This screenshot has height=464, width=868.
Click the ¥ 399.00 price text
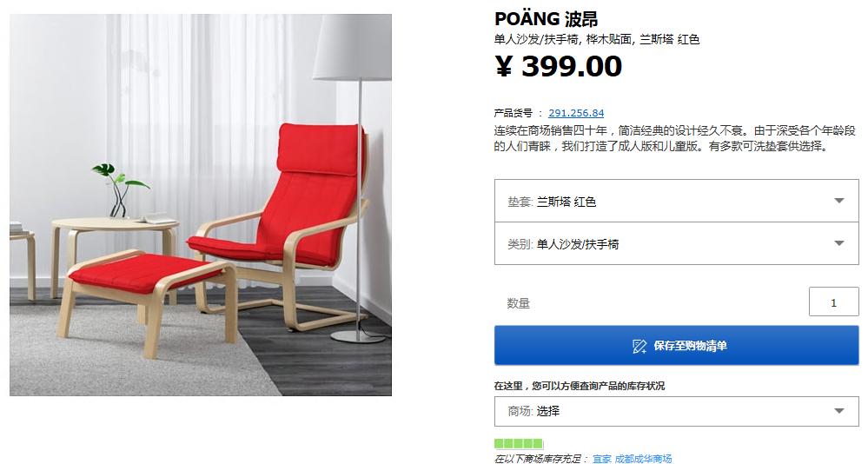click(558, 66)
